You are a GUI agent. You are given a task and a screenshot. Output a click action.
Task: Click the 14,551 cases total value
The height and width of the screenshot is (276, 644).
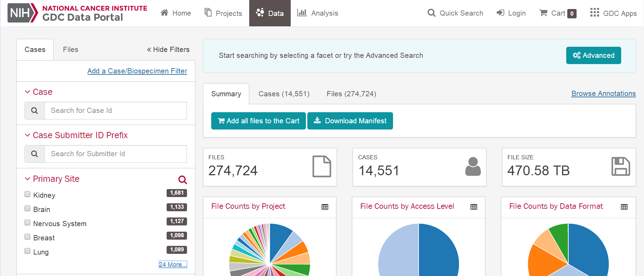[x=379, y=171]
